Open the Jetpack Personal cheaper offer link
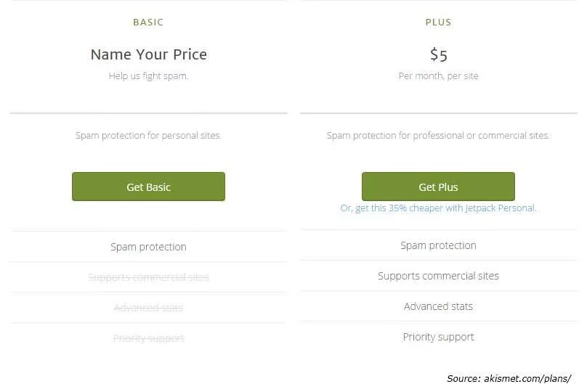587x392 pixels. [x=438, y=208]
